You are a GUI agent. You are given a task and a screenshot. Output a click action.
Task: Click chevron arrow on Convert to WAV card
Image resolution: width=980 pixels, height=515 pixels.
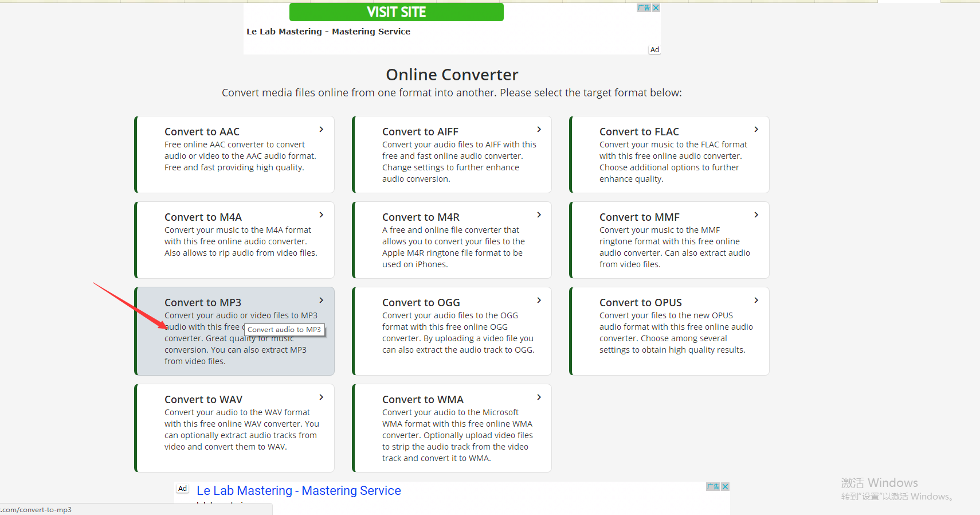click(x=322, y=397)
